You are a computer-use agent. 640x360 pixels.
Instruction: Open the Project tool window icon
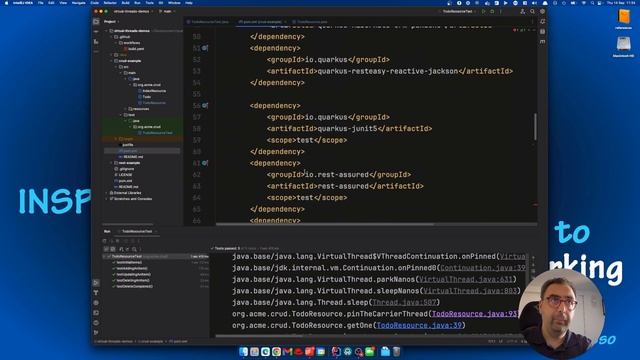tap(96, 22)
